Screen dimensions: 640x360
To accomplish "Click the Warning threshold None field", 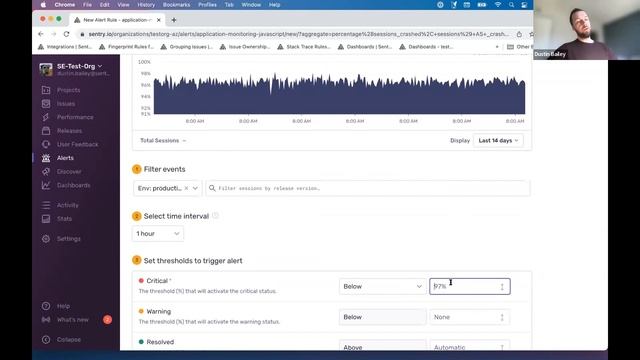I will [470, 317].
